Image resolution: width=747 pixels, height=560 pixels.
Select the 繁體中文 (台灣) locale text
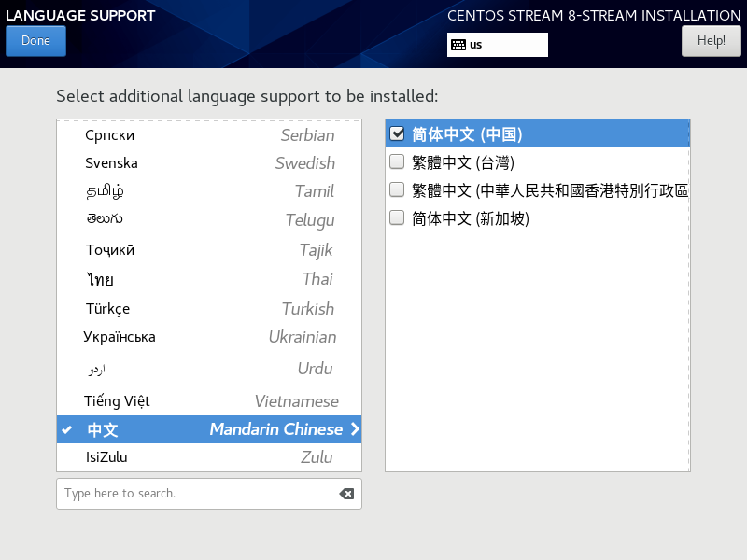pos(463,162)
